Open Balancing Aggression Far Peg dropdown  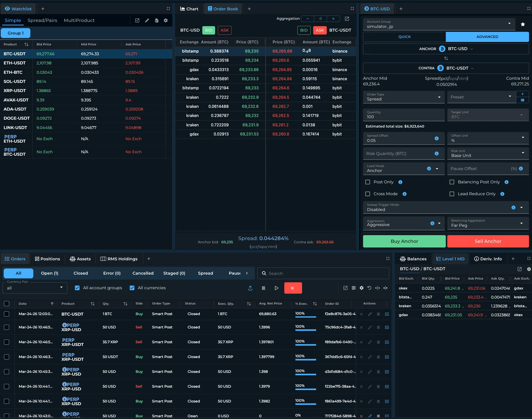(488, 223)
